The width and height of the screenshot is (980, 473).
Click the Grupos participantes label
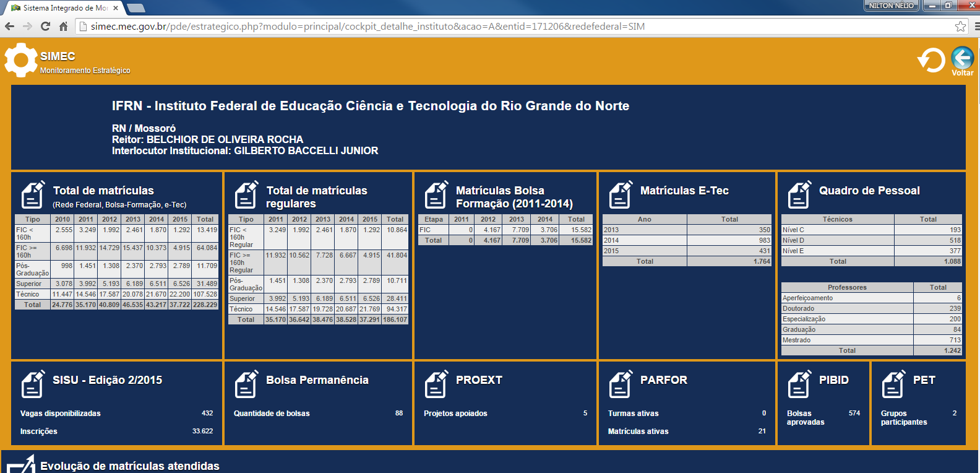(904, 418)
